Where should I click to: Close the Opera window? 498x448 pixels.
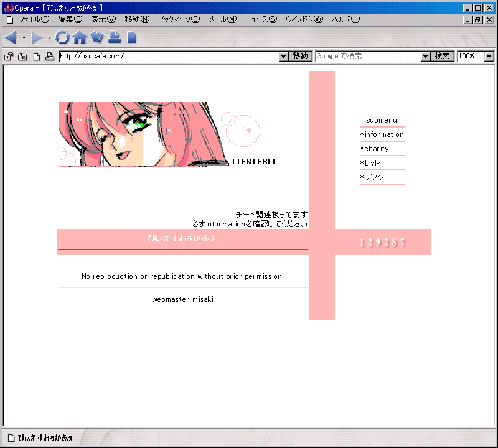[489, 8]
